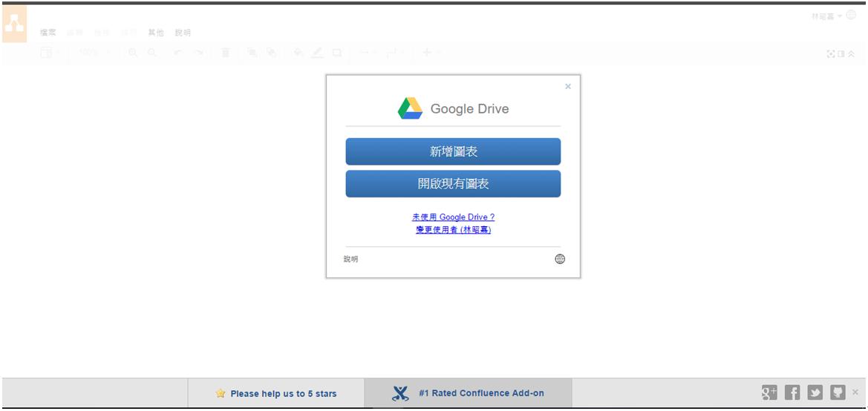This screenshot has width=868, height=411.
Task: Open the 說明 menu in the menu bar
Action: click(183, 33)
